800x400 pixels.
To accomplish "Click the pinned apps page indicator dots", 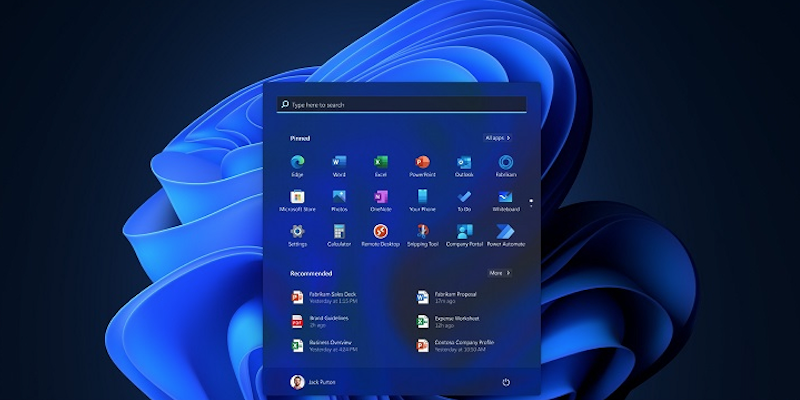I will pos(531,203).
